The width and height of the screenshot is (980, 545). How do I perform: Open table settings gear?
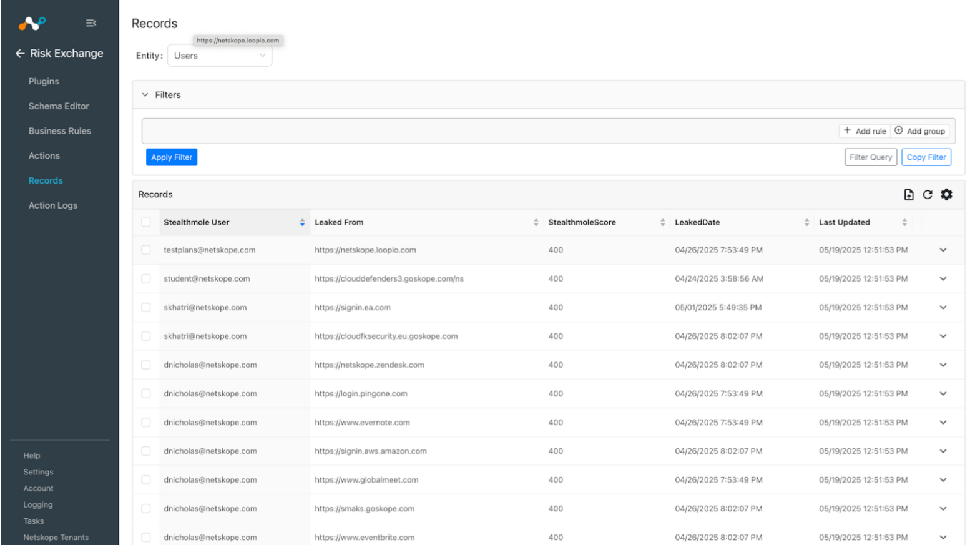coord(946,195)
